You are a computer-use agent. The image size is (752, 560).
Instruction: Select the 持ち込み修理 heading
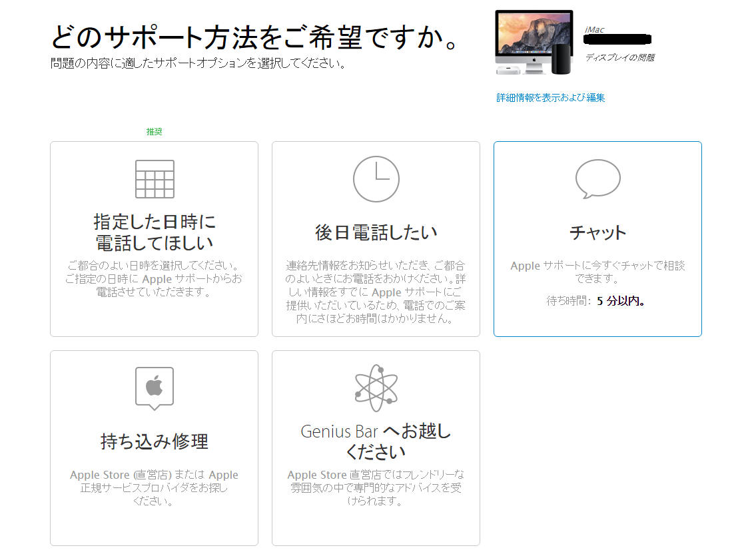coord(155,441)
